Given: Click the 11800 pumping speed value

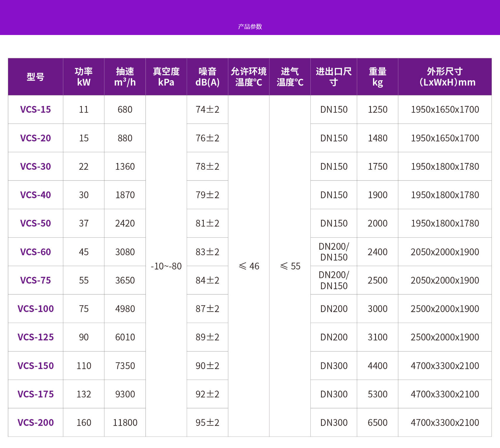Looking at the screenshot, I should pos(125,422).
